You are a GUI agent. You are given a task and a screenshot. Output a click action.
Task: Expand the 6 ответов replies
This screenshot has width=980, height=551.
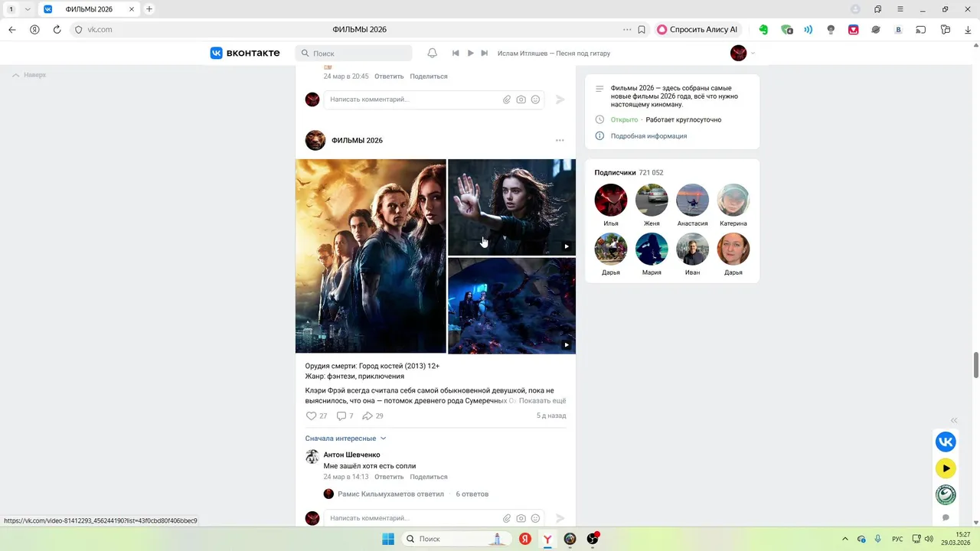[472, 494]
